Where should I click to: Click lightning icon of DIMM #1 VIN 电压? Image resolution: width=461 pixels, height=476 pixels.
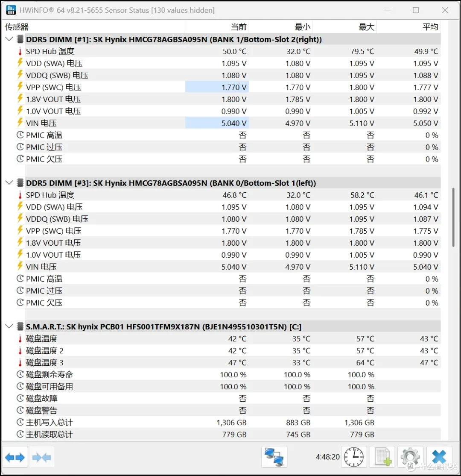20,123
